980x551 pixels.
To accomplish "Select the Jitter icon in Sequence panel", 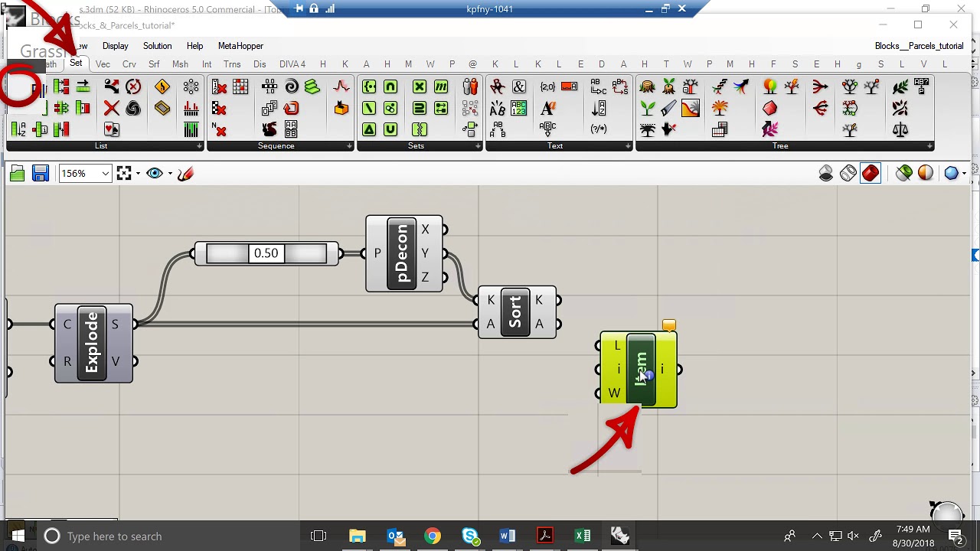I will coord(341,86).
